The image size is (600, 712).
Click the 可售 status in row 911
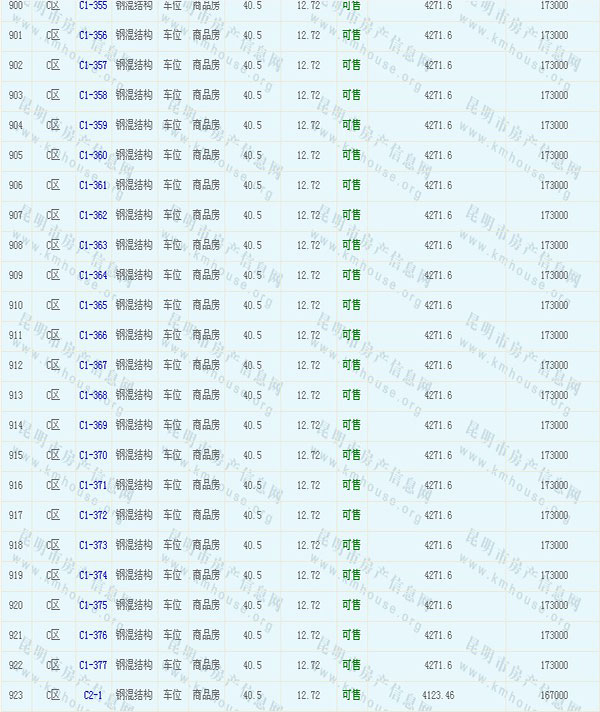[x=351, y=335]
